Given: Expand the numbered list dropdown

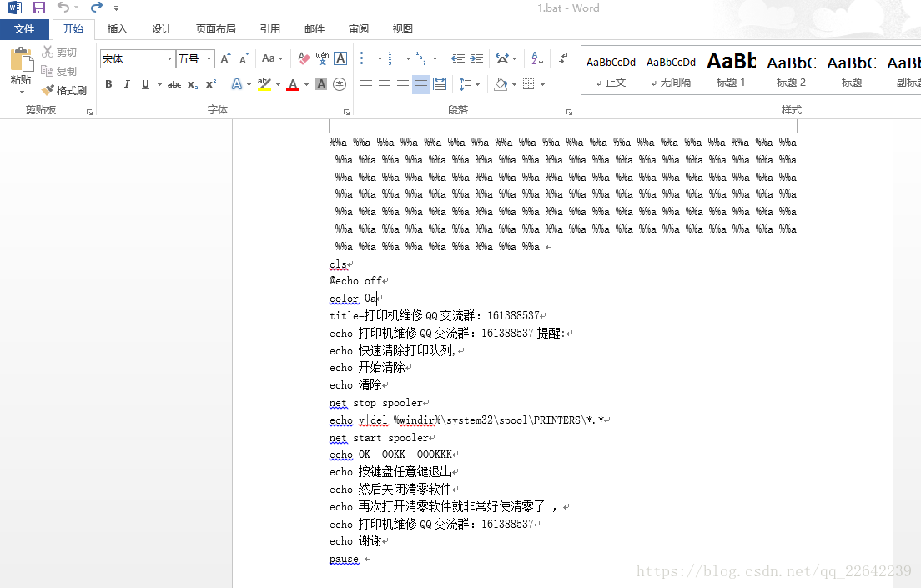Looking at the screenshot, I should point(408,58).
